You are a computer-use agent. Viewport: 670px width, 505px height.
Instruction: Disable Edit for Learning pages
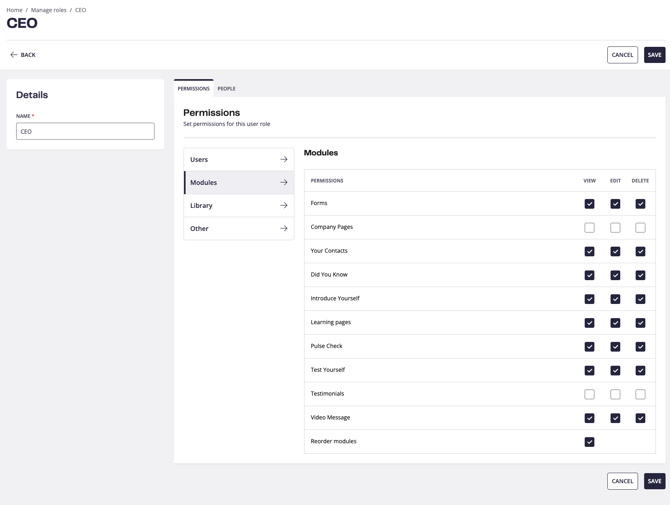615,323
